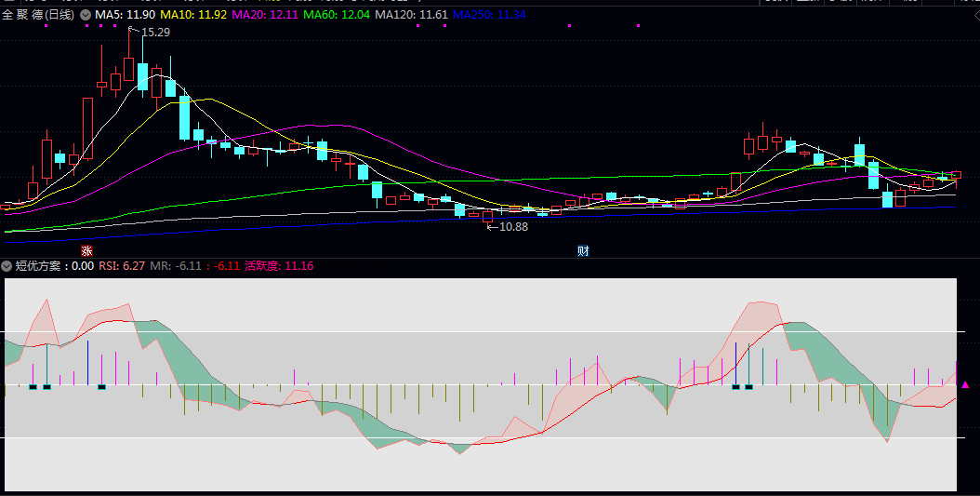Click the RSI: 6.27 value
The height and width of the screenshot is (496, 980).
coord(122,266)
